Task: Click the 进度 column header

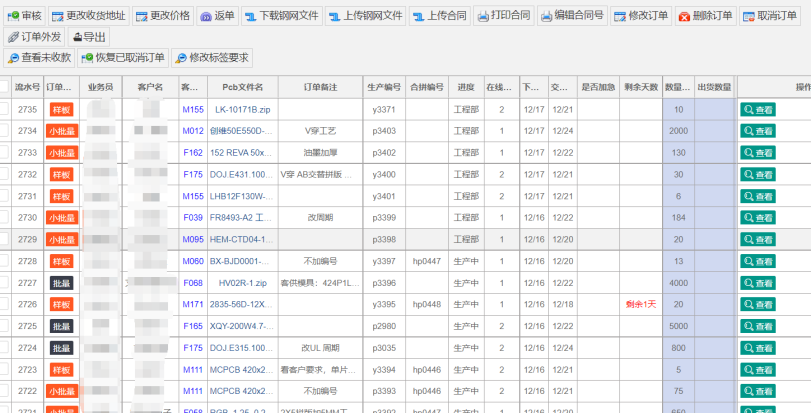Action: pyautogui.click(x=466, y=87)
